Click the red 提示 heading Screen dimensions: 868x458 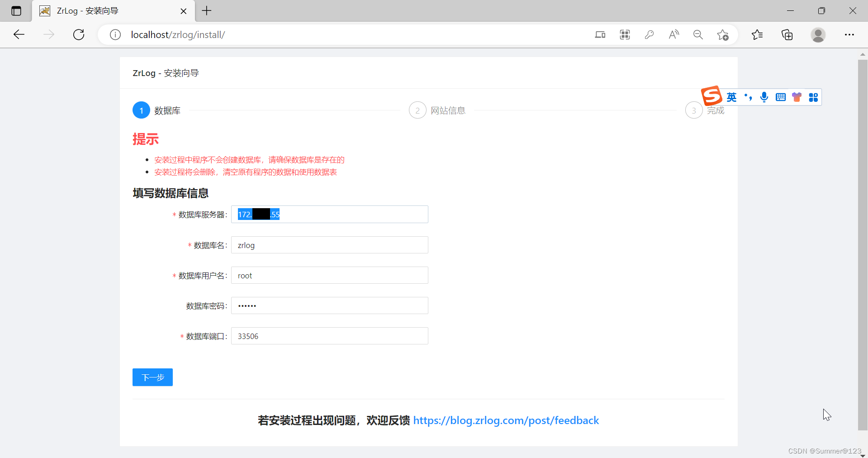(145, 139)
